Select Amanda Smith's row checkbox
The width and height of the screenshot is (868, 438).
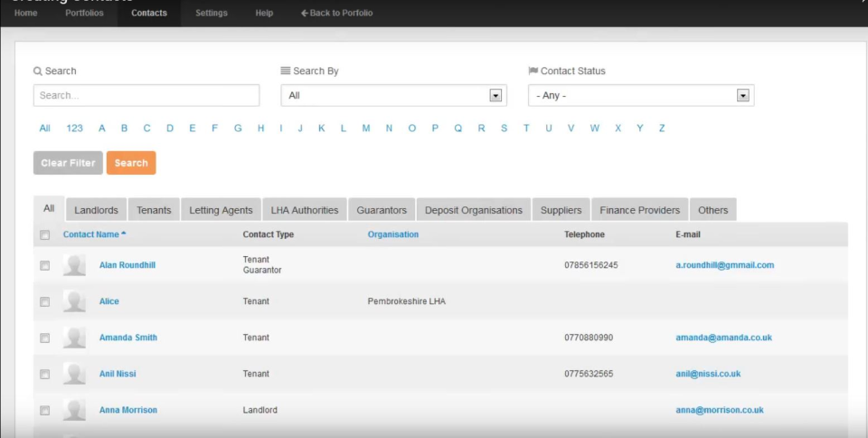45,338
